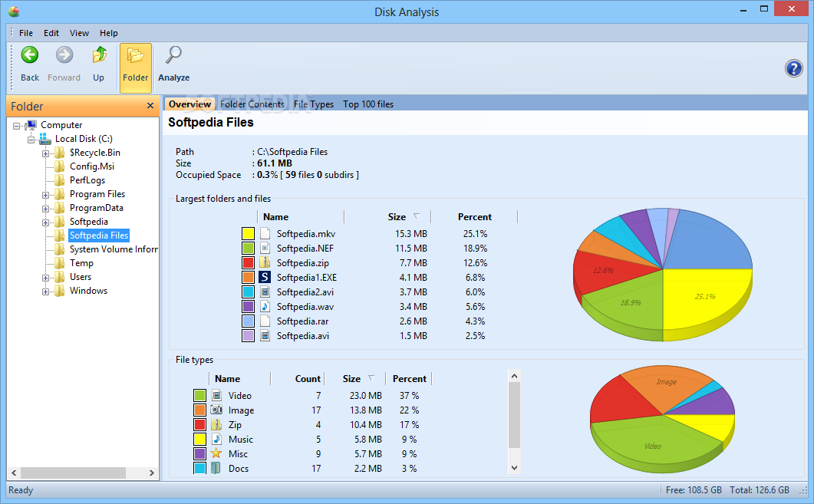Click the red swatch beside Softpedia.zip
The height and width of the screenshot is (504, 814).
248,262
